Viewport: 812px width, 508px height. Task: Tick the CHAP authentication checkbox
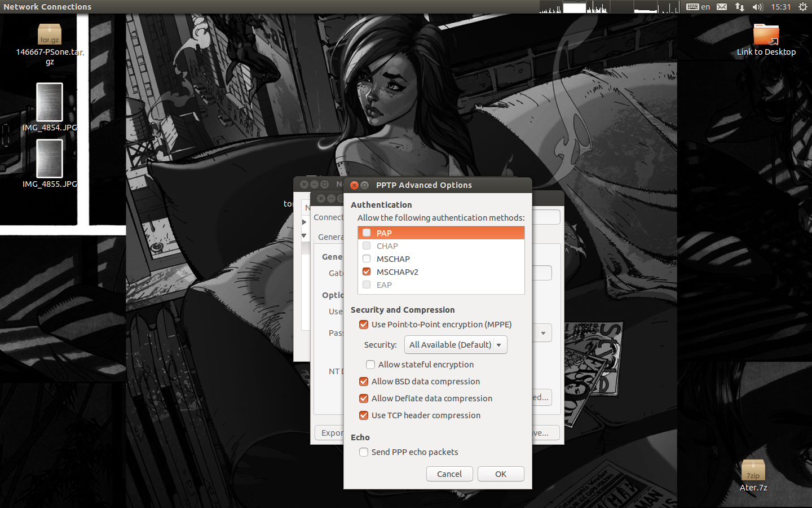(367, 246)
